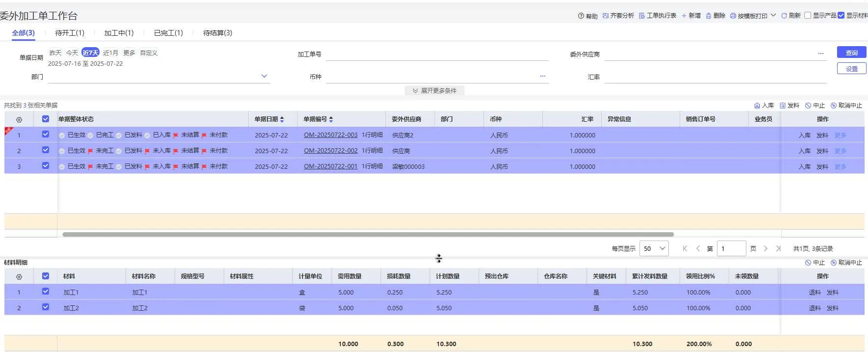This screenshot has width=868, height=352.
Task: Toggle checkbox for order row 3
Action: [x=46, y=166]
